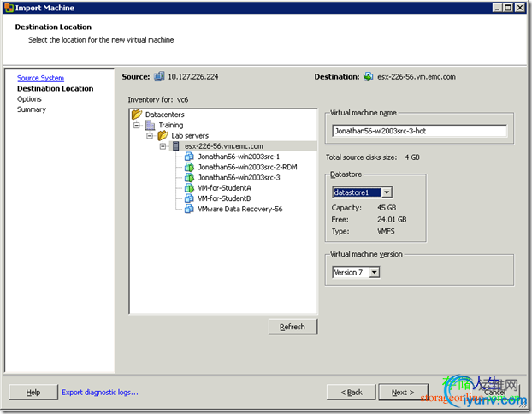Click the Lab servers folder icon
Viewport: 532px width, 414px height.
coord(163,135)
